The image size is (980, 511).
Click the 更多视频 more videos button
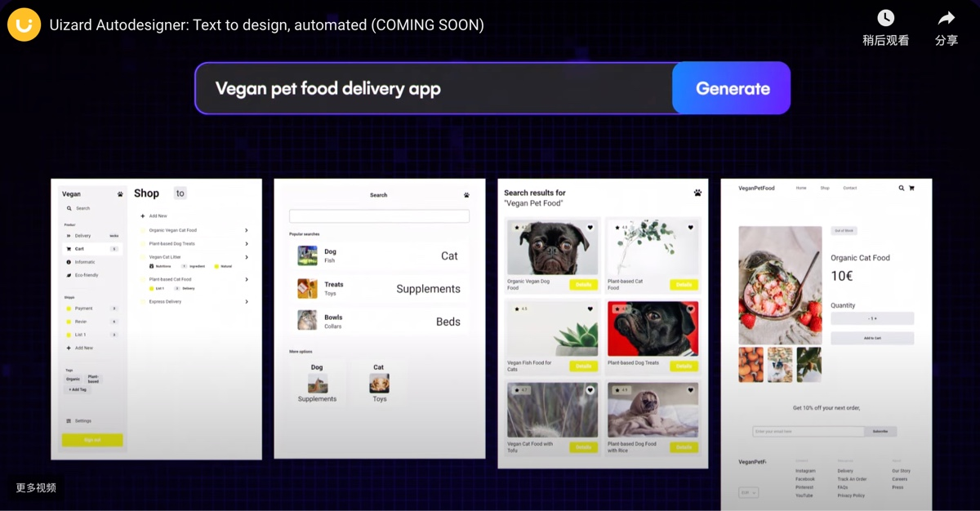pos(36,487)
